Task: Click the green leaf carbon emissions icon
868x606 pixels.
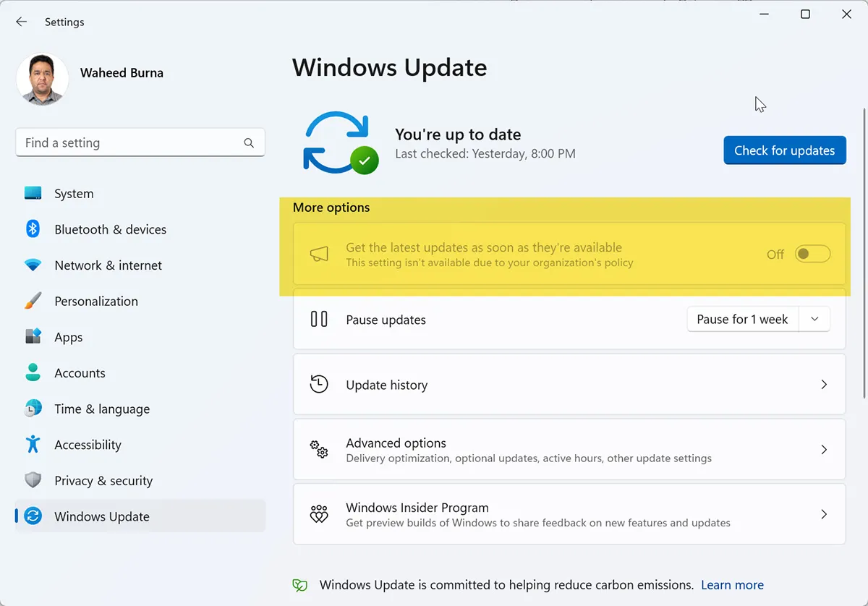Action: pos(299,585)
